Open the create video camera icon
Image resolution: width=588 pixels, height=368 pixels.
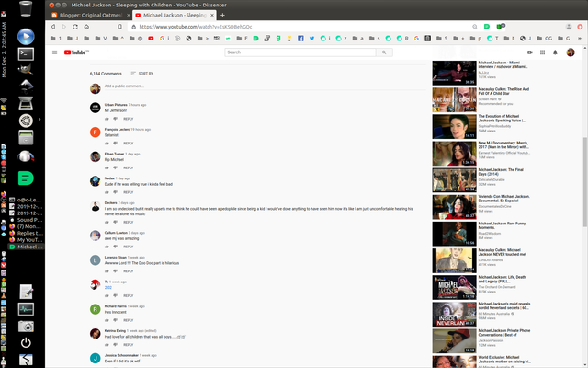(x=530, y=52)
